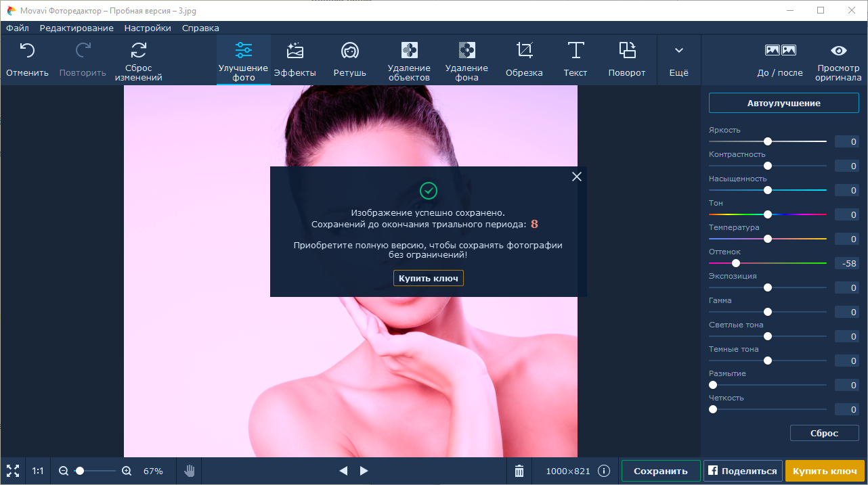Click the Контрастность slider handle

768,166
